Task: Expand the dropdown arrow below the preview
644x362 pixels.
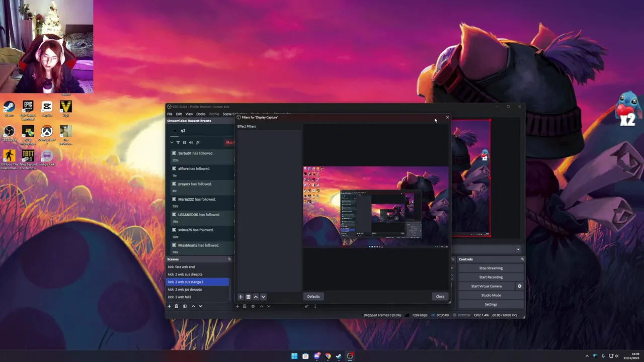Action: [x=518, y=249]
